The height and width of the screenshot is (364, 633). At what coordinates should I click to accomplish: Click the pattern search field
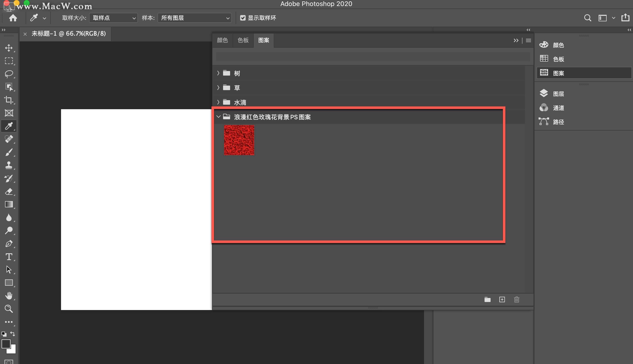pyautogui.click(x=373, y=57)
